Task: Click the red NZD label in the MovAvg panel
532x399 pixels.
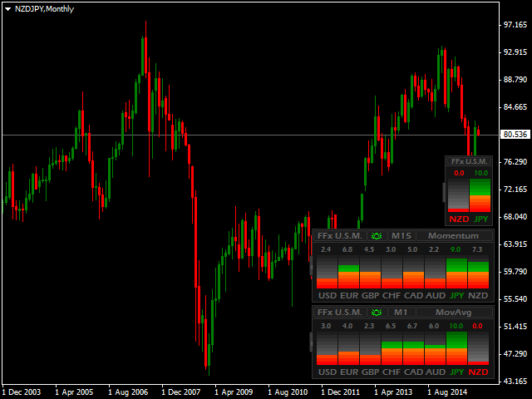Action: click(x=478, y=372)
